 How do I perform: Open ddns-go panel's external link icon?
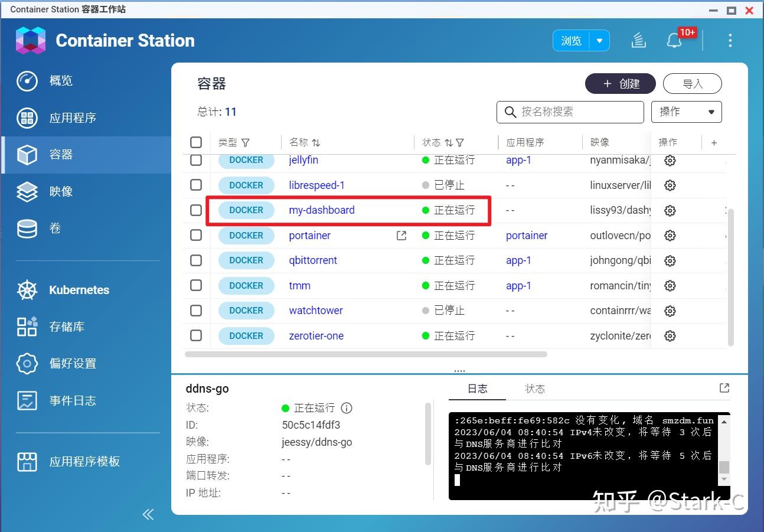point(724,388)
